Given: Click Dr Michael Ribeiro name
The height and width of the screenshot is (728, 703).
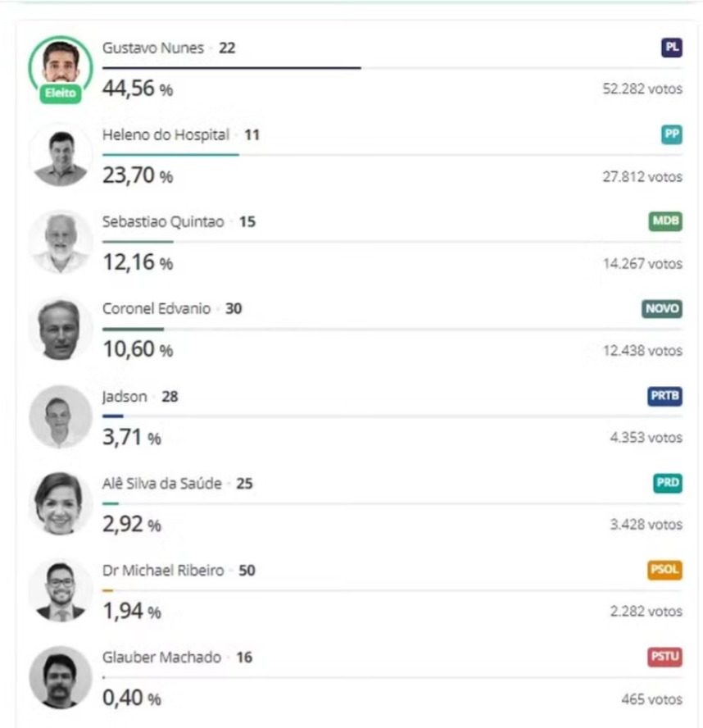Looking at the screenshot, I should point(163,571).
